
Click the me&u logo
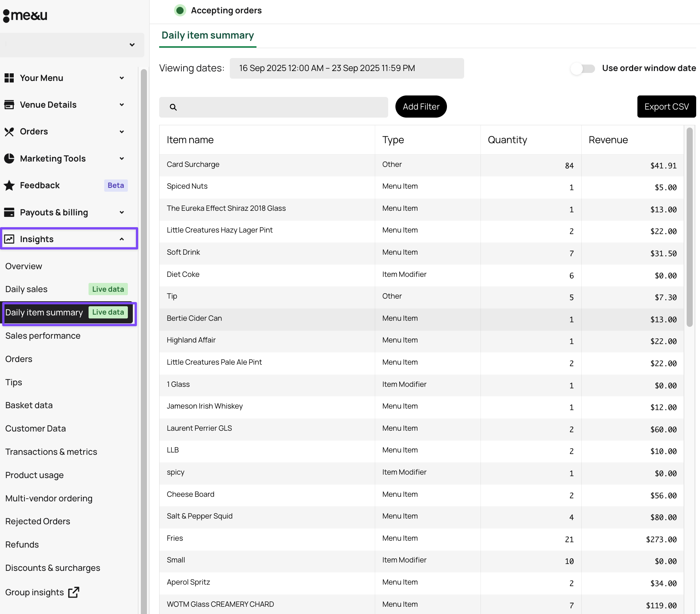(25, 15)
